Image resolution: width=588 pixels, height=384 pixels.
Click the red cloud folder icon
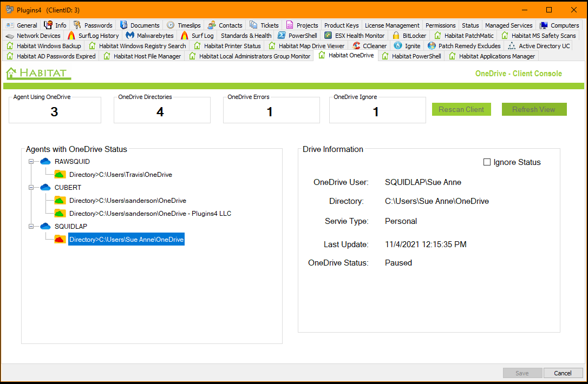click(x=60, y=239)
